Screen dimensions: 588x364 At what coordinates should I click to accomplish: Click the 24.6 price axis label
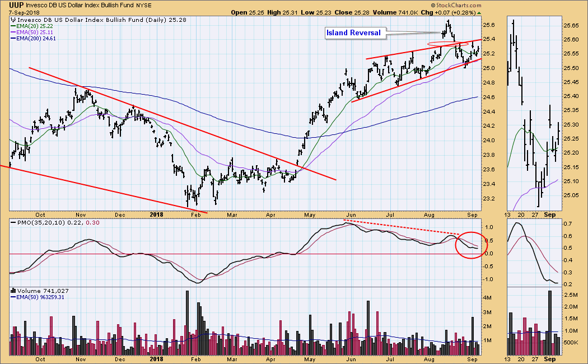coord(489,97)
